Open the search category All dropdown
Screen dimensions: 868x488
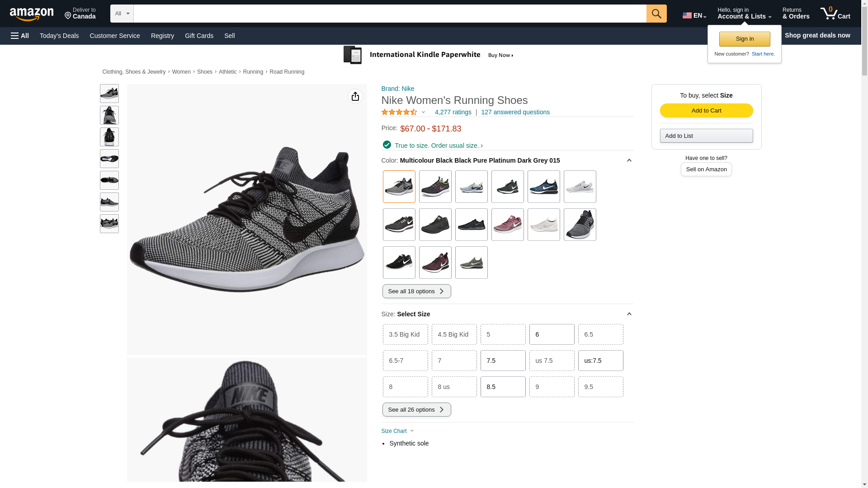[122, 14]
